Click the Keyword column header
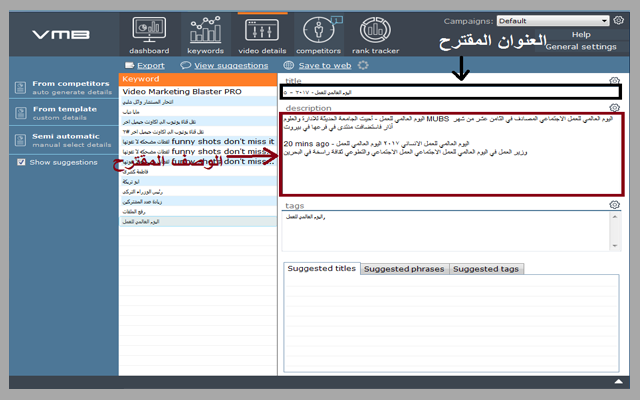This screenshot has height=400, width=640. 198,79
